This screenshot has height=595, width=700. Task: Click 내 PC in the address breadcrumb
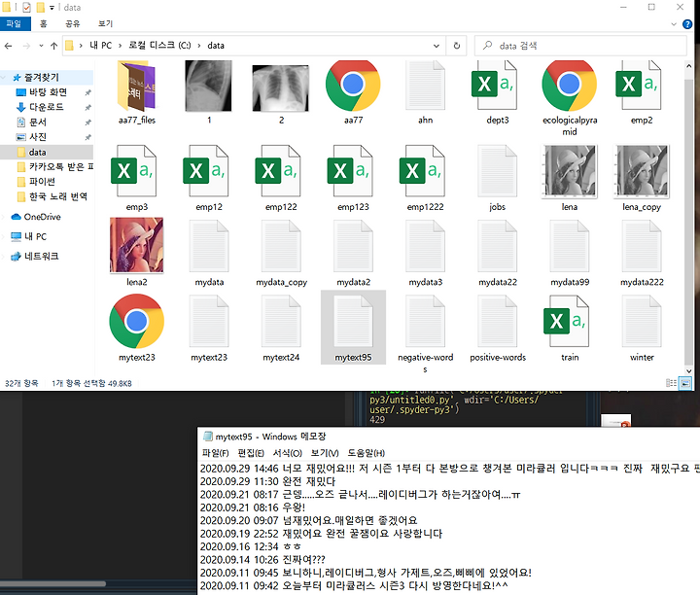click(101, 45)
